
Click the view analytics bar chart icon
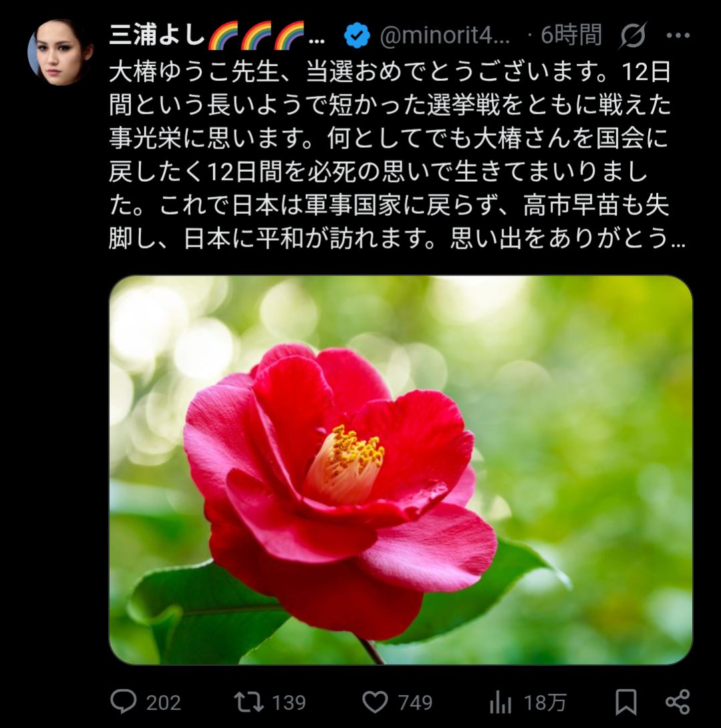tap(500, 702)
